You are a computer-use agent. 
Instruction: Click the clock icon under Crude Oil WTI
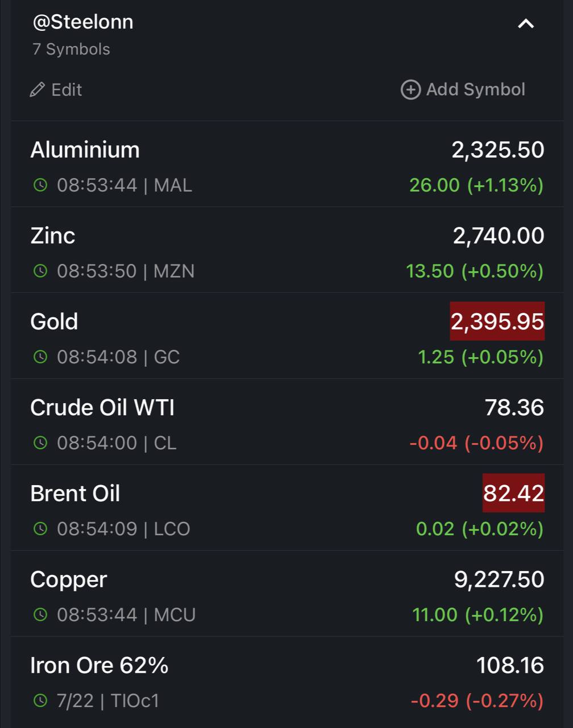click(40, 442)
